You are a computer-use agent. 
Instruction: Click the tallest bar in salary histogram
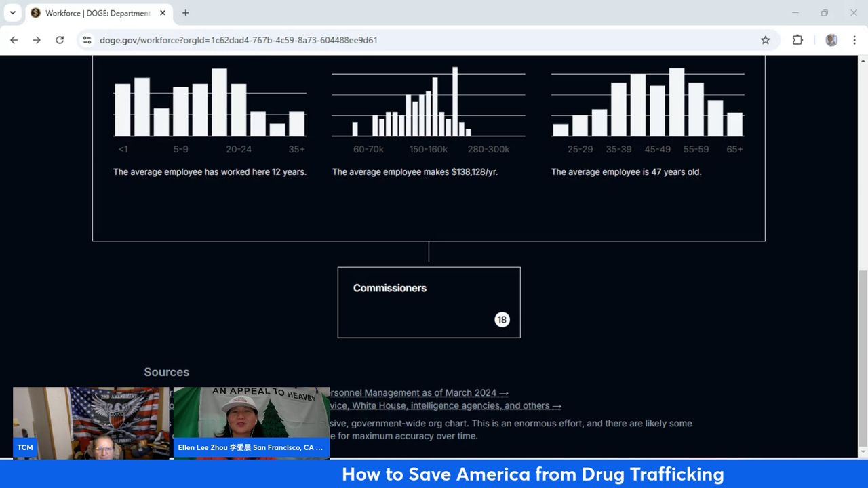(455, 102)
